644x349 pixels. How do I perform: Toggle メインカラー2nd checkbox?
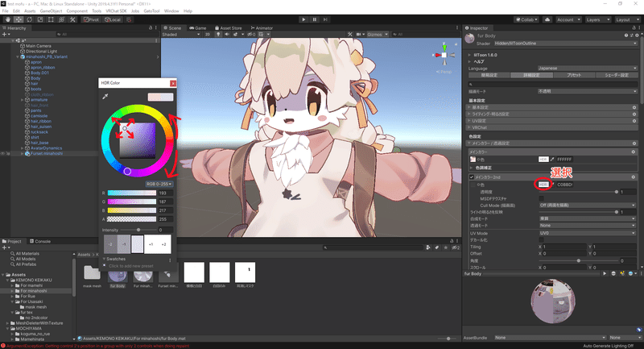pyautogui.click(x=472, y=177)
